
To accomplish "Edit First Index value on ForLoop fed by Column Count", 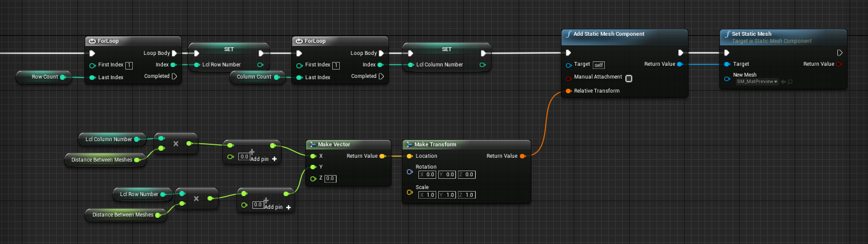I will pyautogui.click(x=336, y=65).
